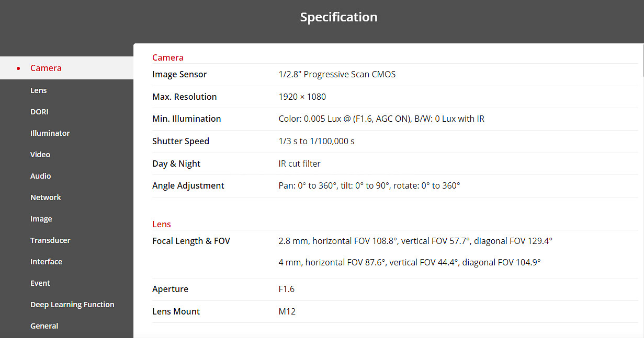The width and height of the screenshot is (644, 338).
Task: Click the red bullet beside Camera
Action: pos(18,68)
